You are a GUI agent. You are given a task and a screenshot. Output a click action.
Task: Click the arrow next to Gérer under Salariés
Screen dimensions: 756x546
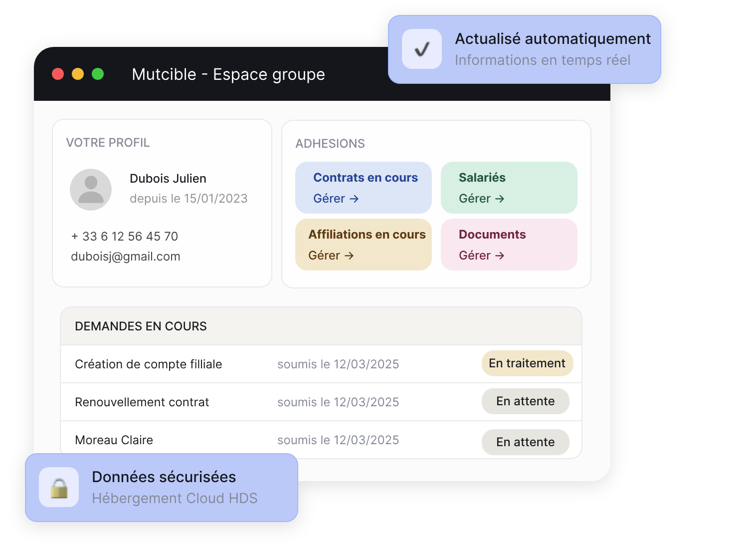(500, 199)
